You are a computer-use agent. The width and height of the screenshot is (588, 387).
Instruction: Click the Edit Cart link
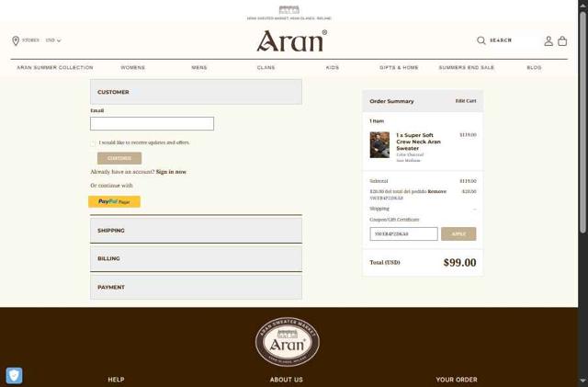coord(466,101)
